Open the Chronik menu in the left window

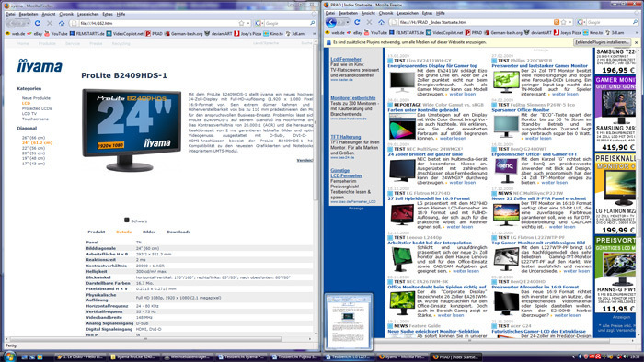[66, 14]
